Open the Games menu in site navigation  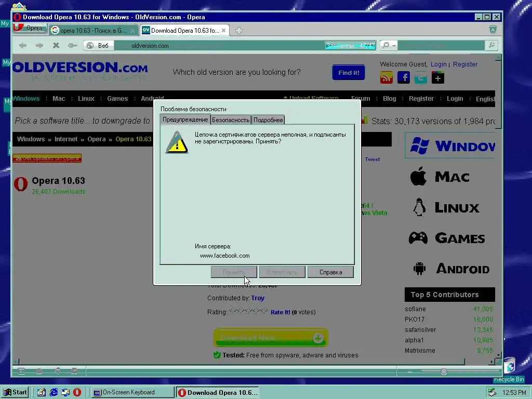(117, 99)
